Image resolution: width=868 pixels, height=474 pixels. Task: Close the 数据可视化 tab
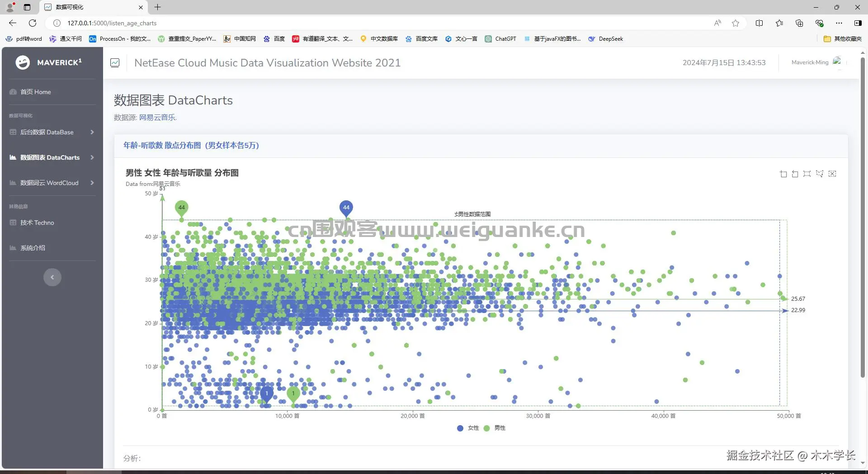coord(141,7)
